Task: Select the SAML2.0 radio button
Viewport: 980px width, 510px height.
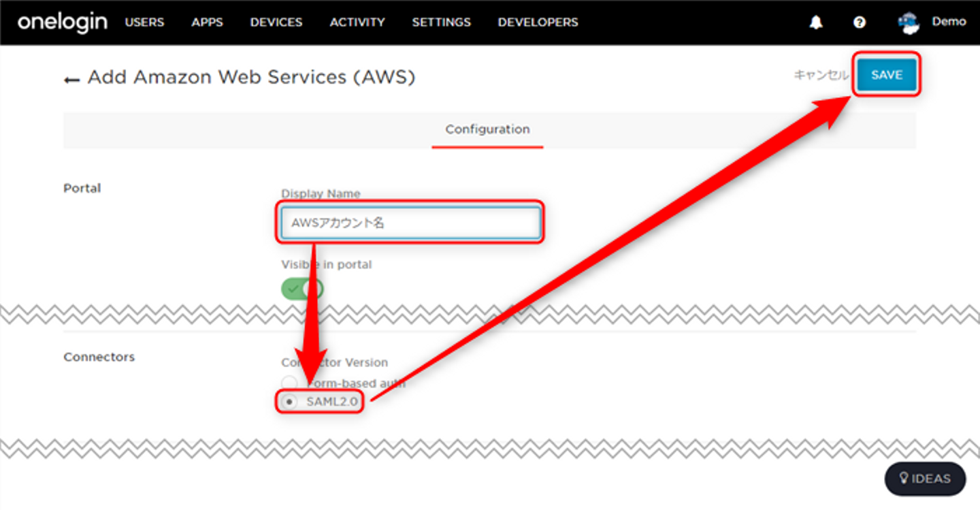Action: (291, 402)
